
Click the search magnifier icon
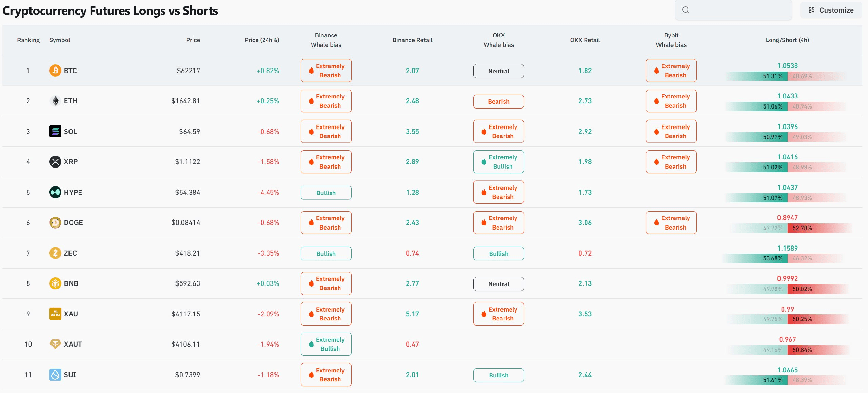[x=686, y=10]
